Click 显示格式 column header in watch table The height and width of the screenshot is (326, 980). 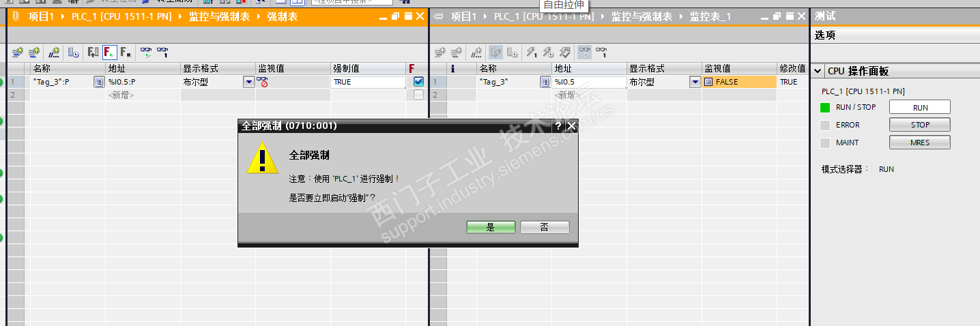(x=665, y=68)
